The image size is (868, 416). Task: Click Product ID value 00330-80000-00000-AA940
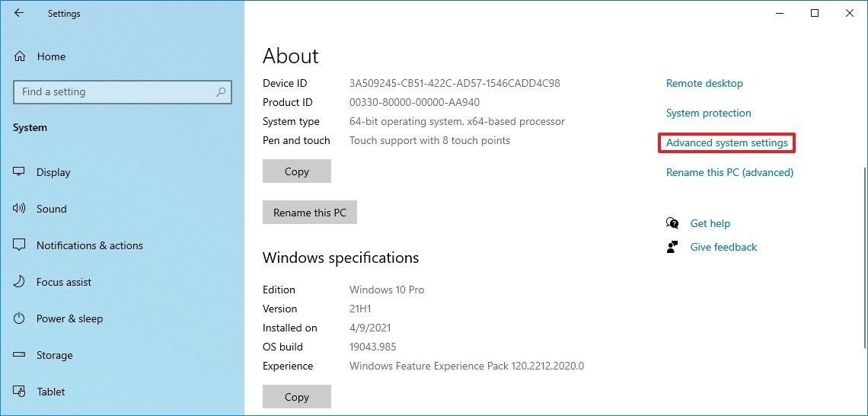pos(415,103)
